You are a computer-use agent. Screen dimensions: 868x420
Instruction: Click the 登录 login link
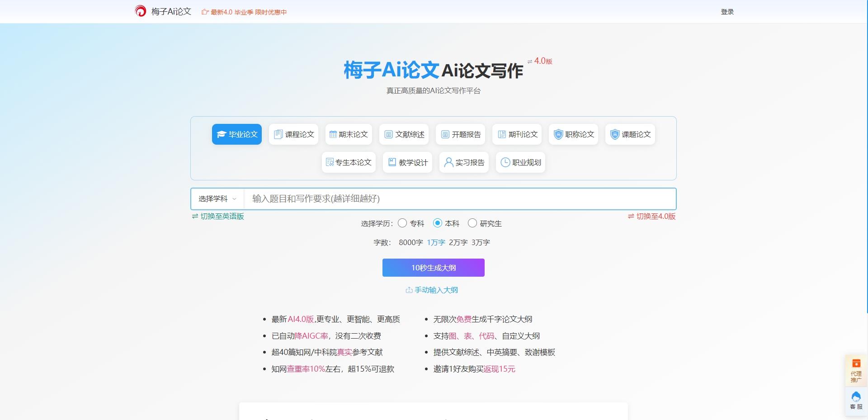tap(727, 12)
